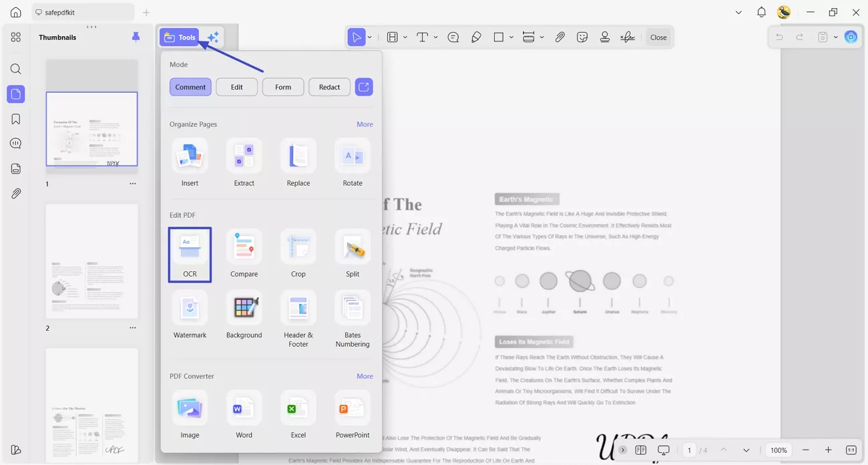868x465 pixels.
Task: Switch to Redact mode
Action: (x=329, y=87)
